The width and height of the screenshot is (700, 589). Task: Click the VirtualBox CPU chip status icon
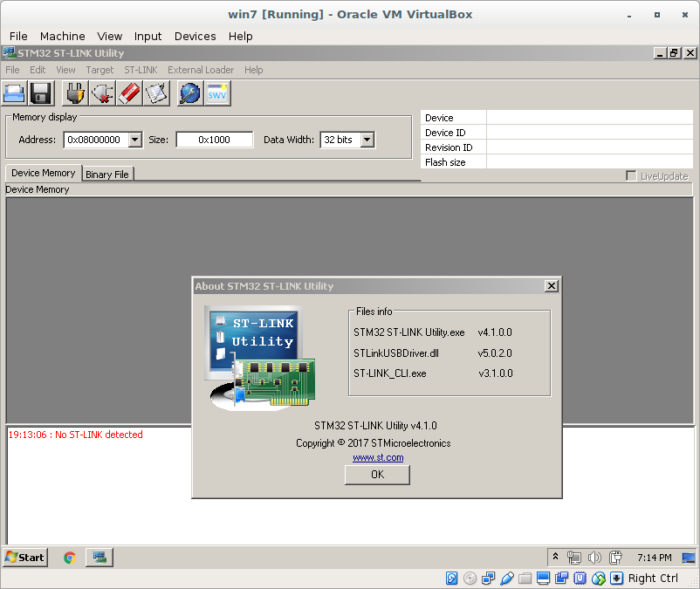tap(580, 579)
